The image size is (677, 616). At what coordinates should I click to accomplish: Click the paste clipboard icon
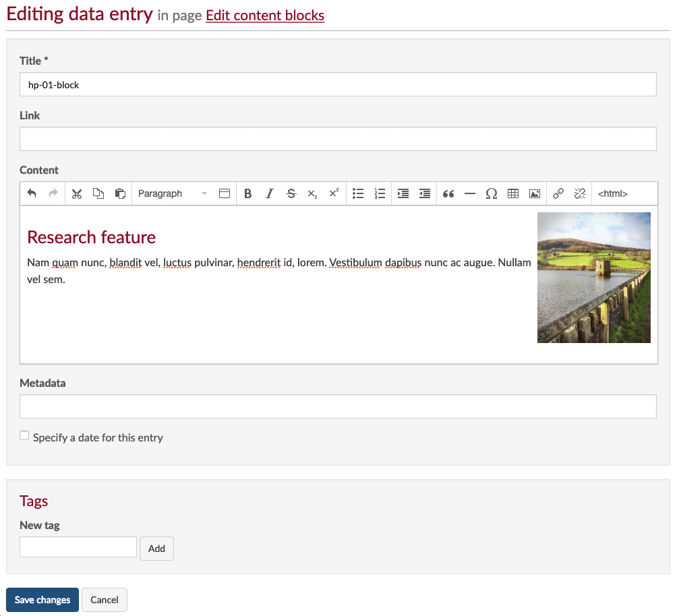[x=120, y=193]
